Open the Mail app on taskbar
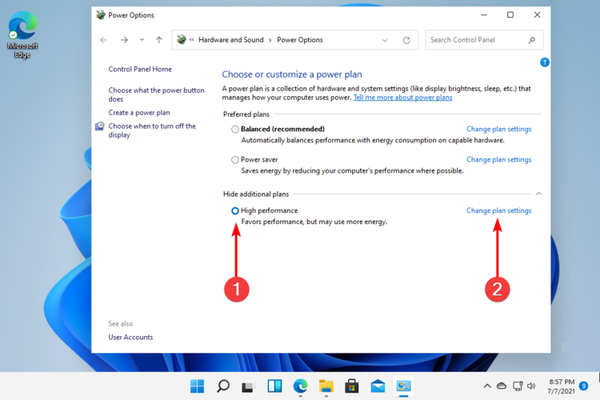The image size is (600, 400). (x=379, y=386)
